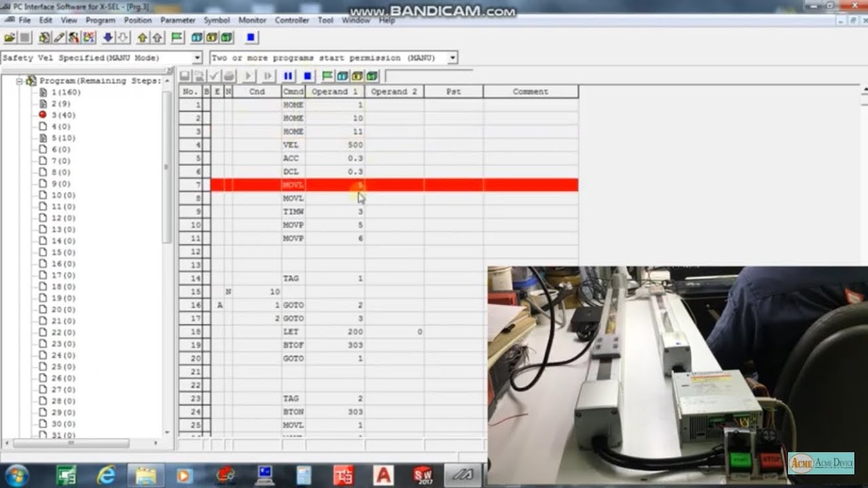Open the Controller menu
868x488 pixels.
point(292,20)
